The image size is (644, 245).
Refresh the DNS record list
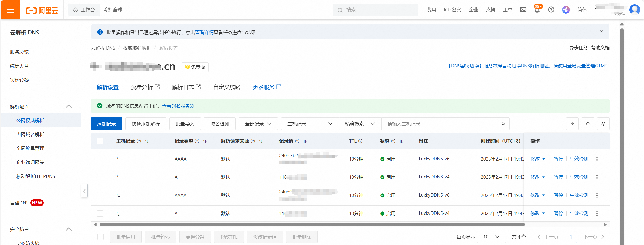pos(588,124)
